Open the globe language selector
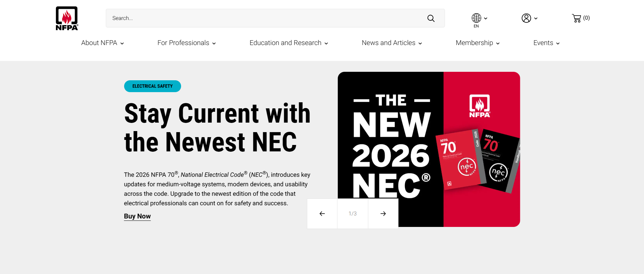This screenshot has height=274, width=644. tap(479, 18)
